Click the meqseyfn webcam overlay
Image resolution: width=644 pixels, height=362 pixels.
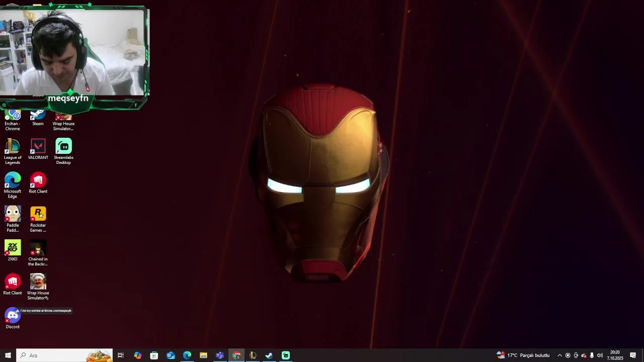(74, 58)
